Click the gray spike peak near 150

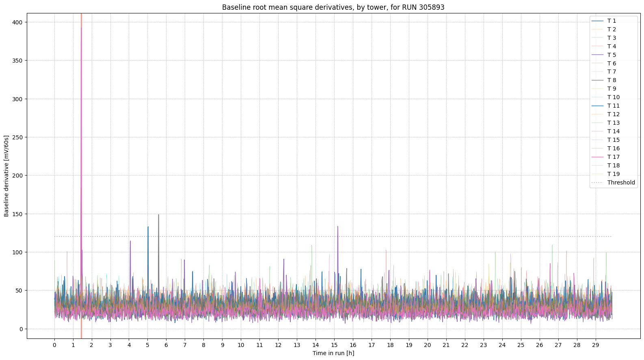tap(158, 215)
